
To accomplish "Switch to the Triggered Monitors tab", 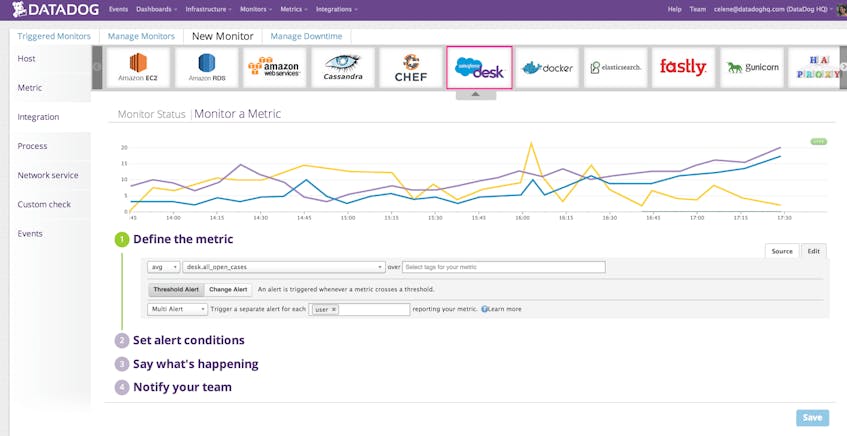I will pyautogui.click(x=54, y=36).
